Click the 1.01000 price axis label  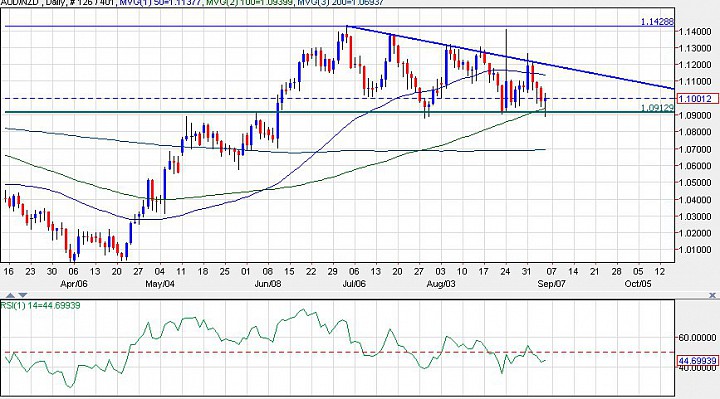click(x=695, y=250)
